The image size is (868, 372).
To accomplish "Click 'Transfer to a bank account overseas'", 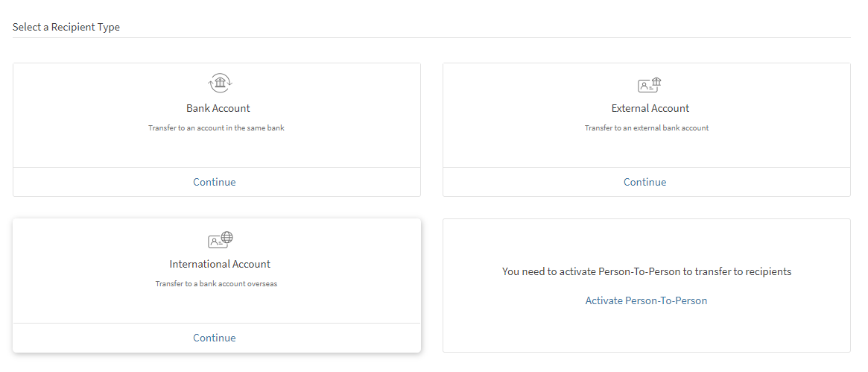I will pos(217,284).
